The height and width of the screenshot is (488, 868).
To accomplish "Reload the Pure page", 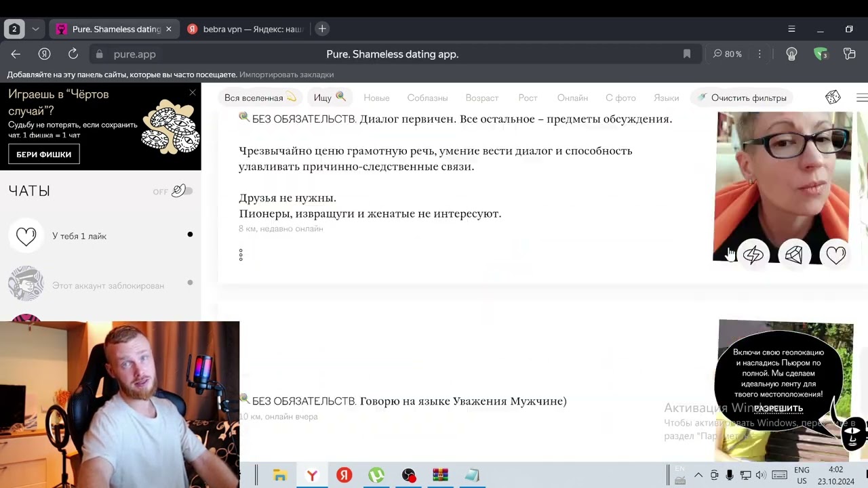I will (73, 54).
